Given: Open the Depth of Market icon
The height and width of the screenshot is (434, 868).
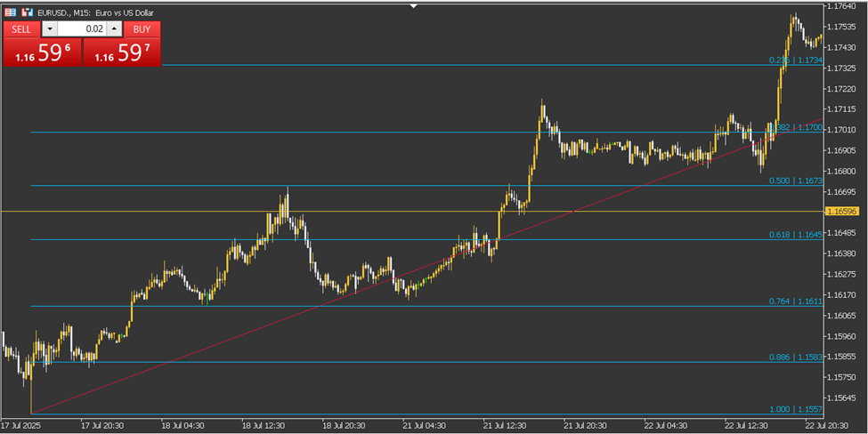Looking at the screenshot, I should click(27, 12).
